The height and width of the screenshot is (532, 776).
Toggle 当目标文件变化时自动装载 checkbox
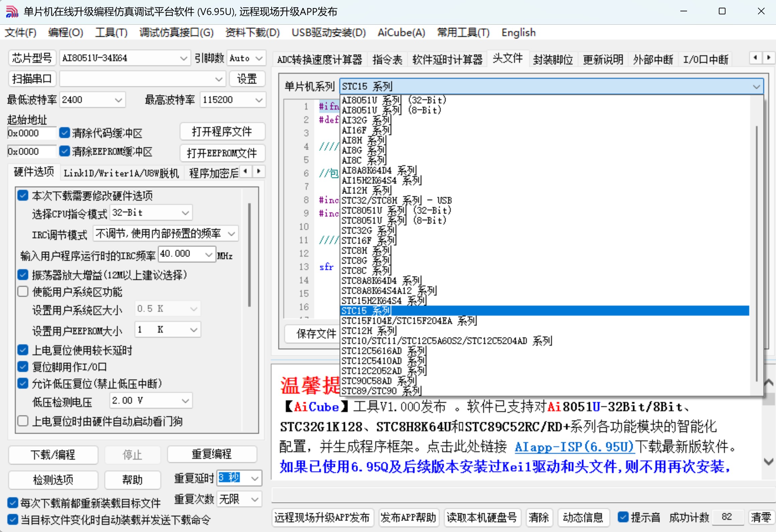pyautogui.click(x=13, y=519)
